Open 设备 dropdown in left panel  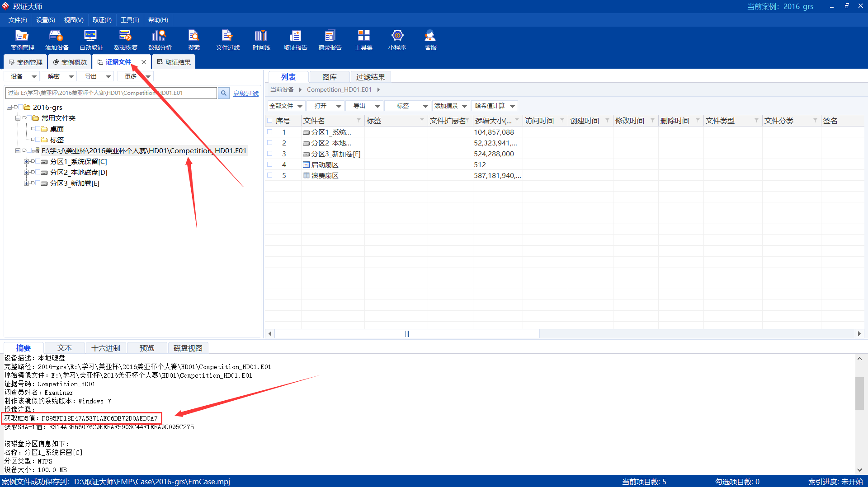coord(22,76)
